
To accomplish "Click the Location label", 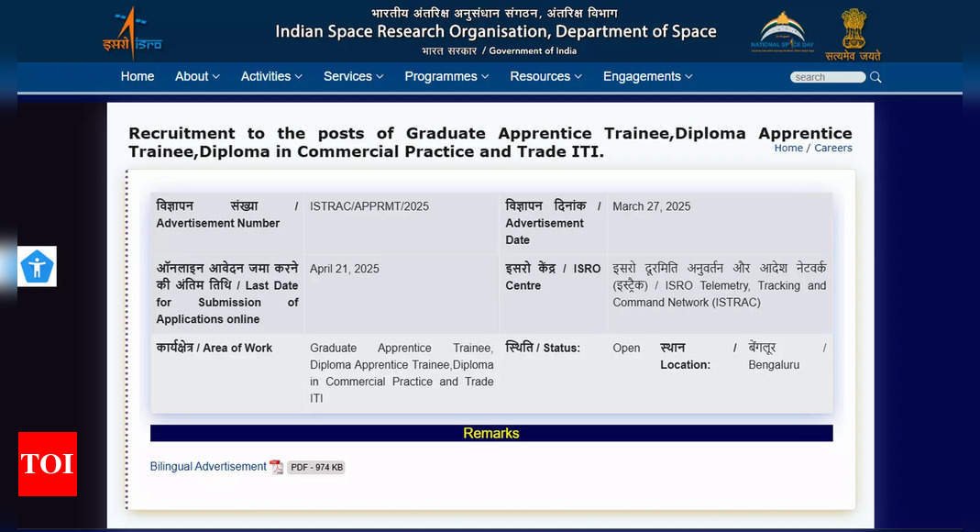I will click(699, 356).
